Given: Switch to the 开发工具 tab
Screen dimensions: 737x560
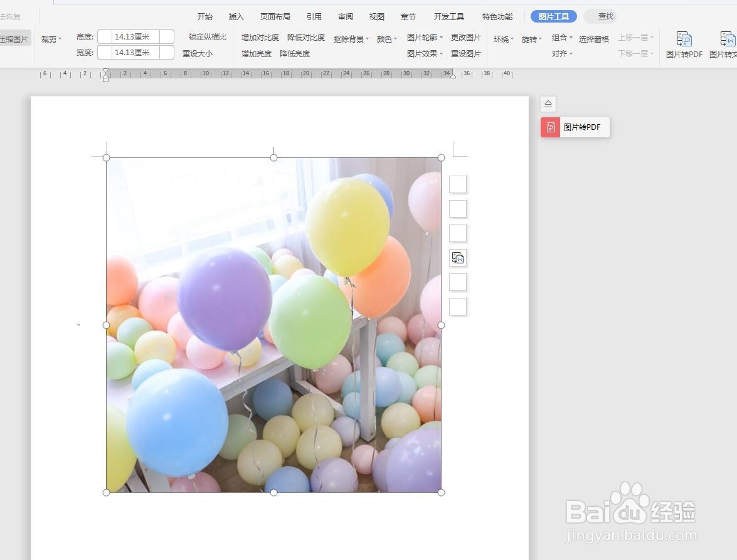Looking at the screenshot, I should coord(449,16).
